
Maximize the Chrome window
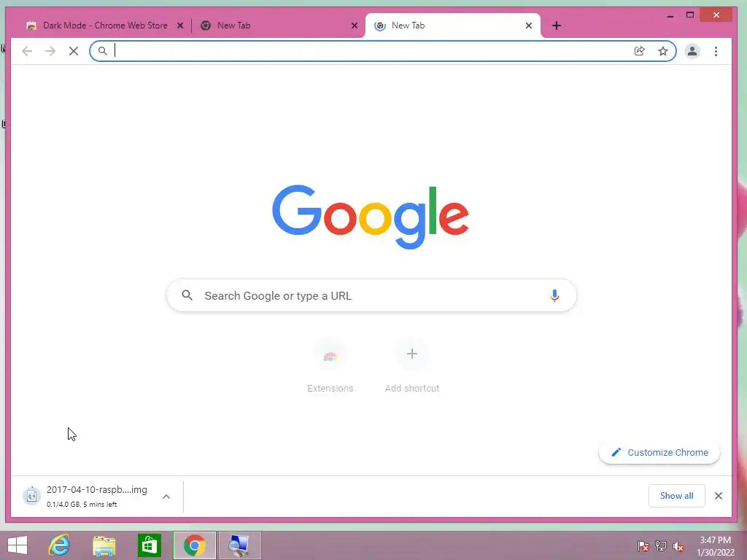[x=690, y=15]
